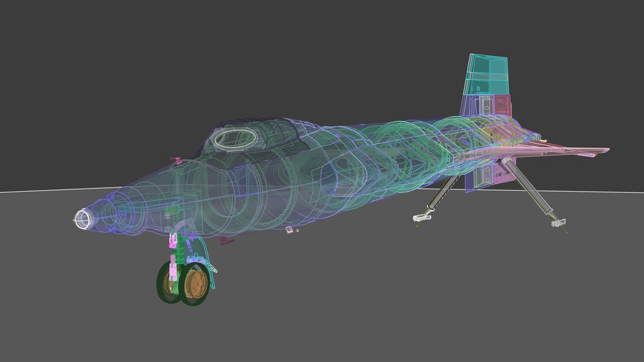Click the white ring at the nose tip
The width and height of the screenshot is (644, 362).
pos(82,219)
